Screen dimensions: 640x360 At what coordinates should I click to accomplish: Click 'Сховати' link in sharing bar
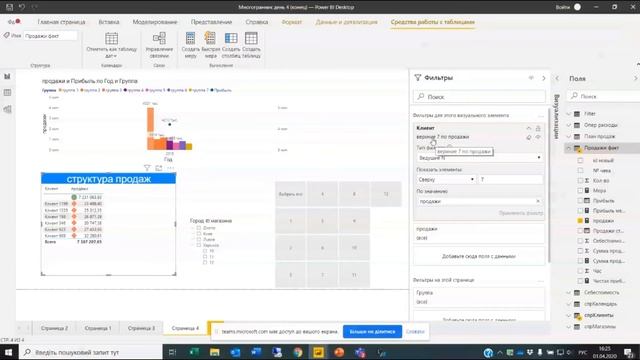coord(415,332)
